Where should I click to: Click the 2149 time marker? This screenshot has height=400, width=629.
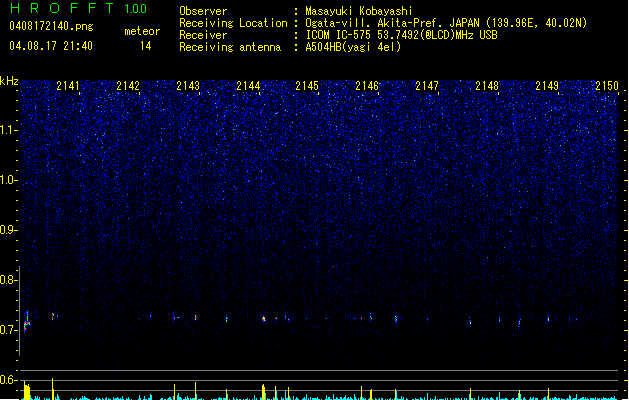(x=547, y=86)
